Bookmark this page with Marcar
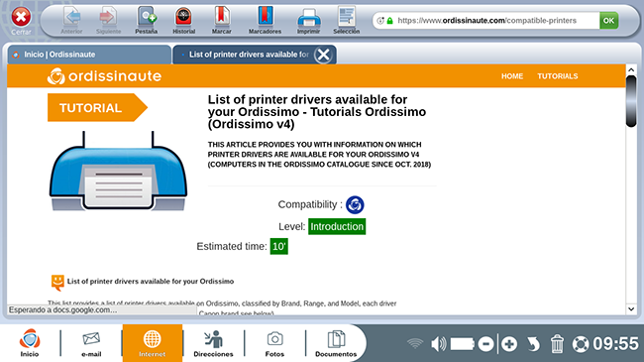The height and width of the screenshot is (362, 644). (x=221, y=20)
